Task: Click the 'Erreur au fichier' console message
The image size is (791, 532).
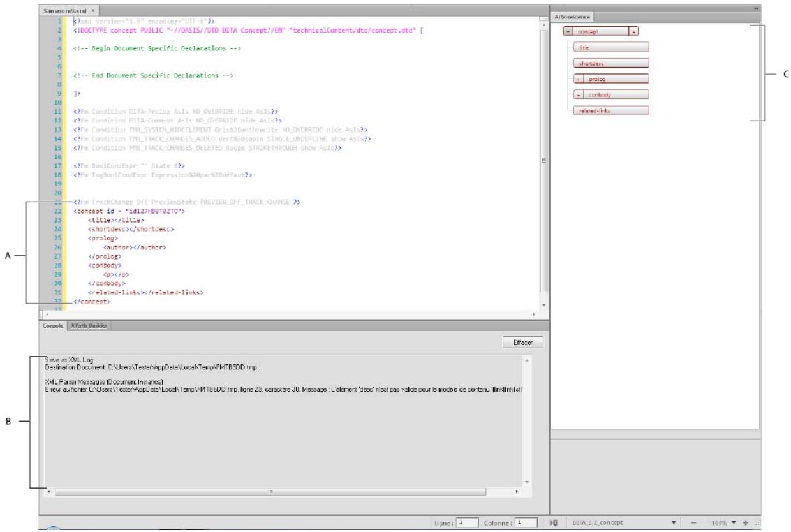Action: 285,388
